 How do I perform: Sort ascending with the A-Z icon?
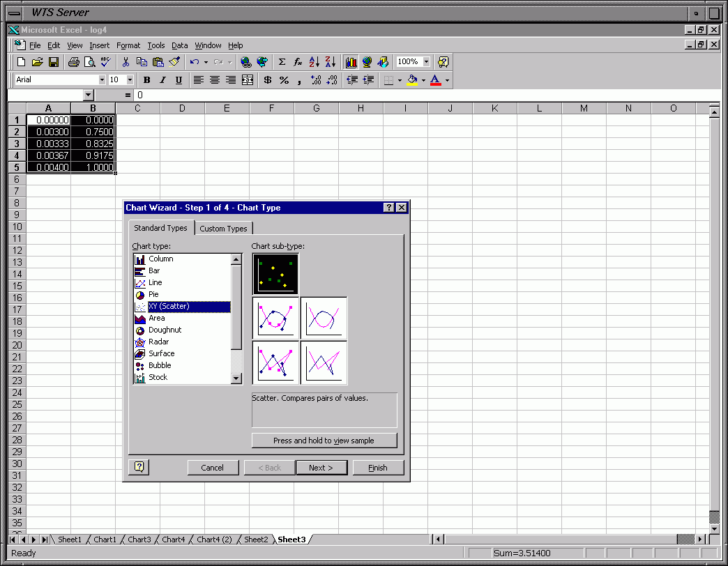tap(314, 62)
